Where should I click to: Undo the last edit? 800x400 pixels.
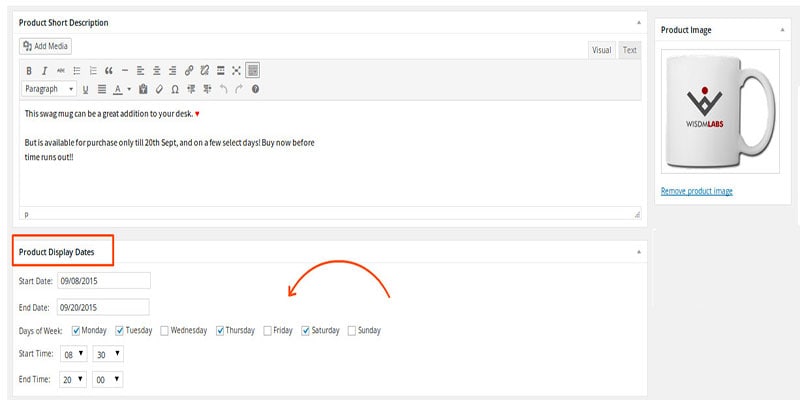[x=223, y=89]
